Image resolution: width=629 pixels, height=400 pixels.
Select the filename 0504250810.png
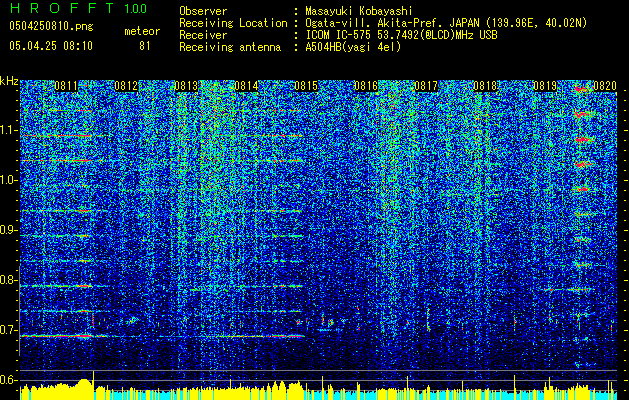(51, 26)
